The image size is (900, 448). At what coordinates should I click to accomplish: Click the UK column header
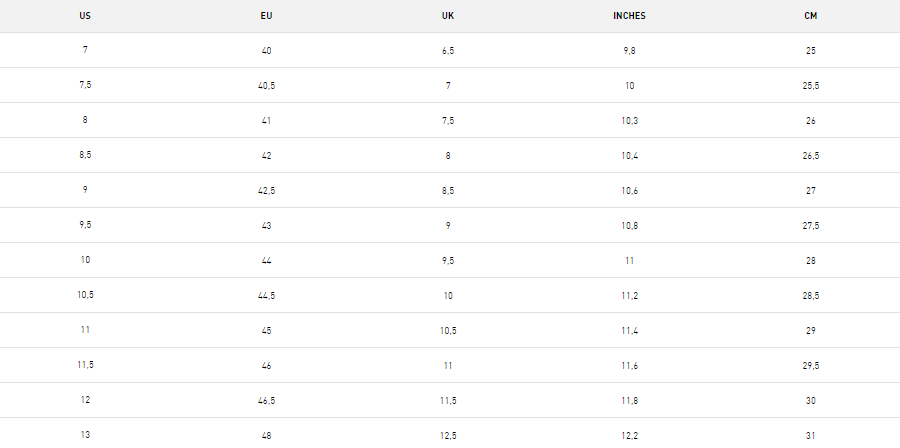click(x=448, y=16)
